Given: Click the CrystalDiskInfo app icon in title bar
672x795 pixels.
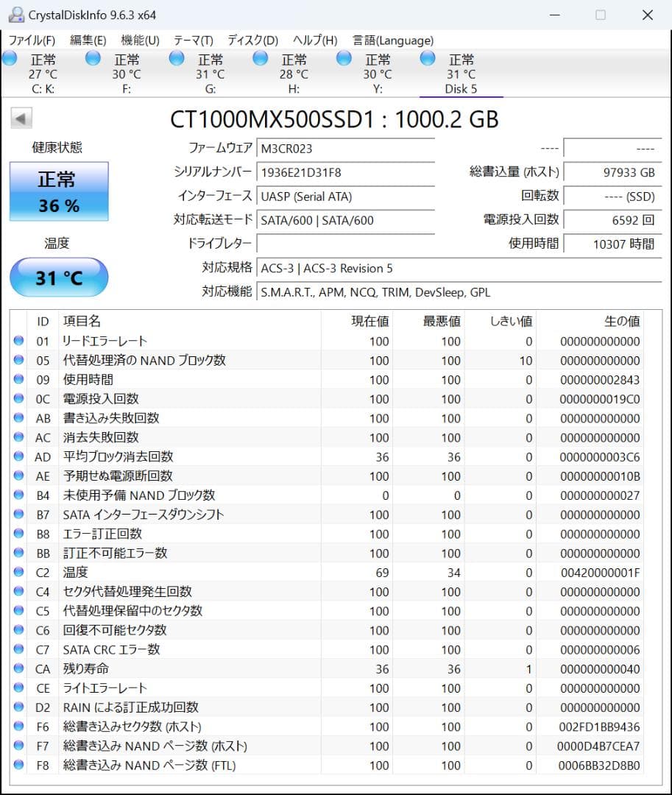Looking at the screenshot, I should pos(16,15).
